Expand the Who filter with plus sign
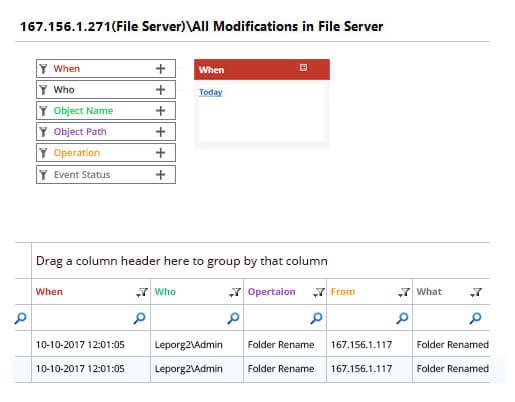The image size is (515, 402). (x=161, y=90)
